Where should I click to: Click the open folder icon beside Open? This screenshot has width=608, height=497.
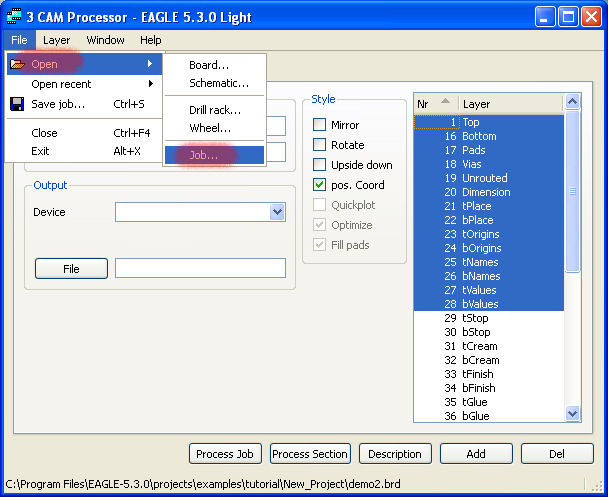(x=17, y=64)
